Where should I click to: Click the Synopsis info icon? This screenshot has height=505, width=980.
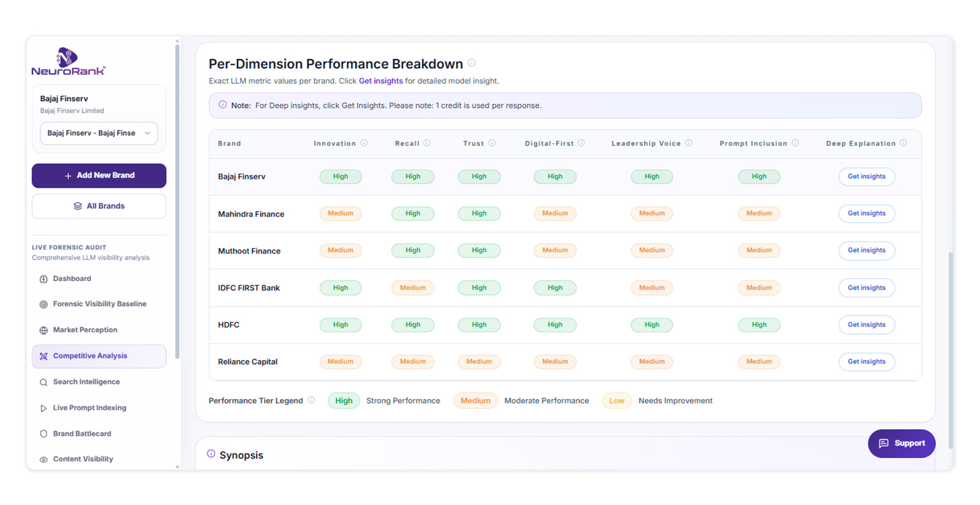pyautogui.click(x=211, y=454)
